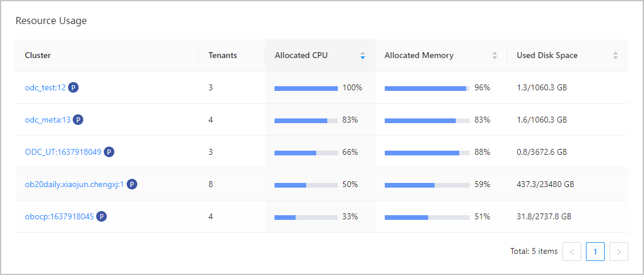Click the P badge beside ODC_UT:1637918049
This screenshot has height=275, width=644.
point(109,152)
